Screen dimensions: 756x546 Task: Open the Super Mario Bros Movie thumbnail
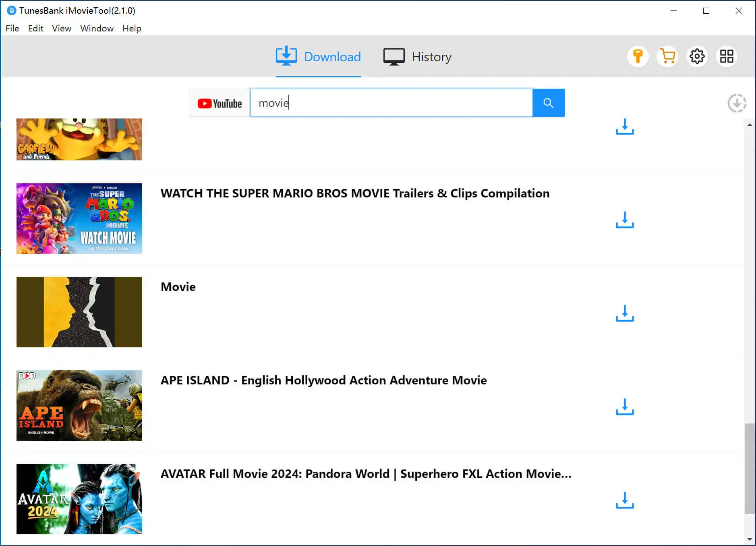[79, 218]
